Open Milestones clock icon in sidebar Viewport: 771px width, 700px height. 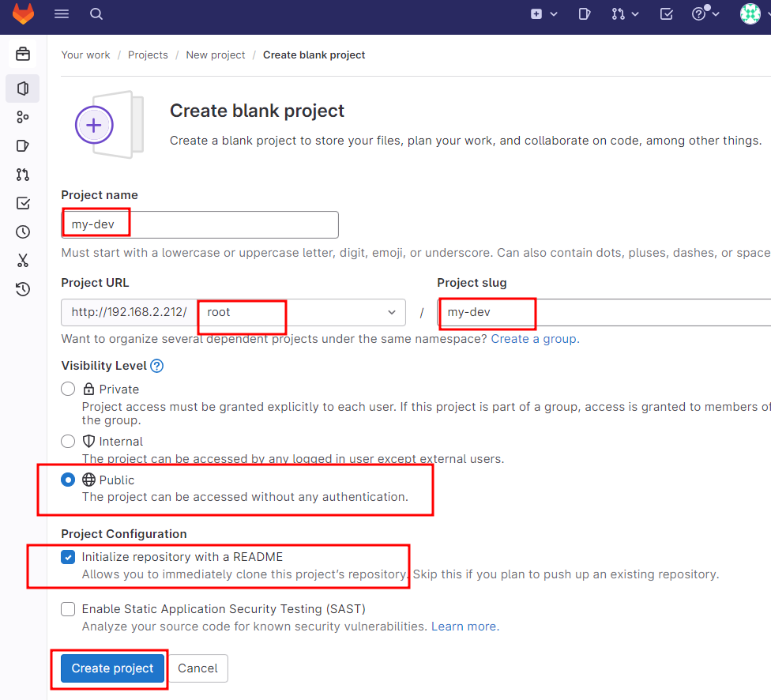click(23, 231)
